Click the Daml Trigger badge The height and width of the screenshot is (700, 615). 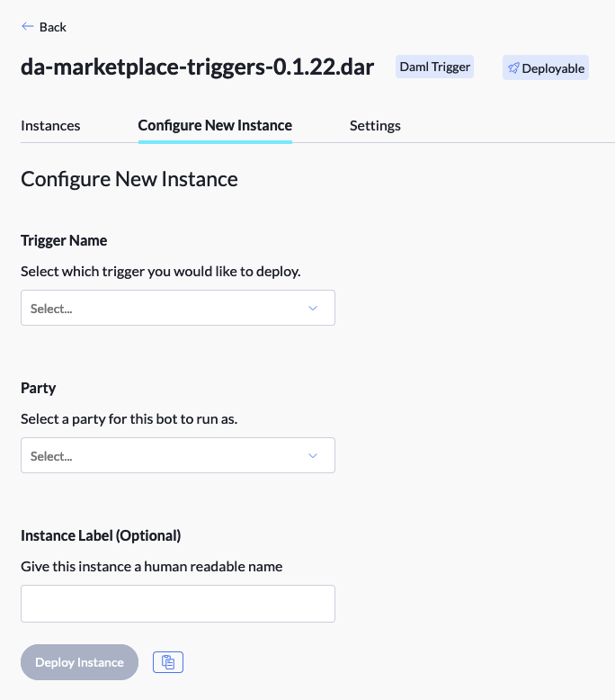[435, 67]
